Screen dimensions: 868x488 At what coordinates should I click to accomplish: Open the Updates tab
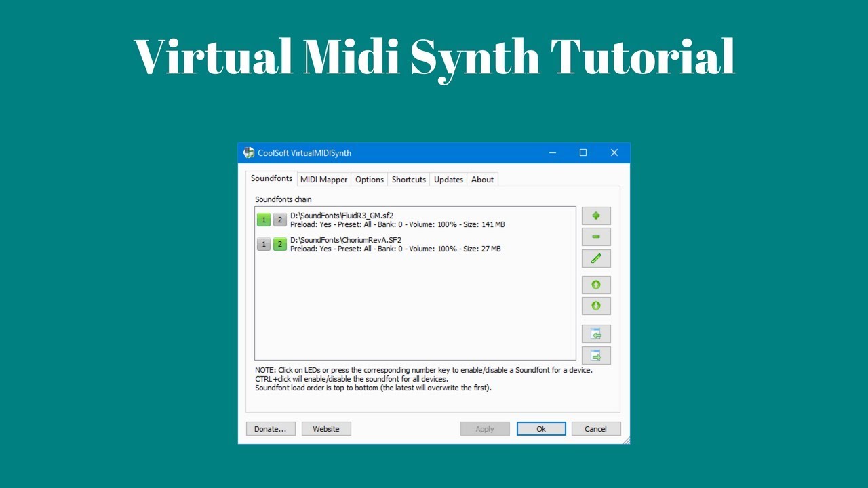pyautogui.click(x=448, y=180)
